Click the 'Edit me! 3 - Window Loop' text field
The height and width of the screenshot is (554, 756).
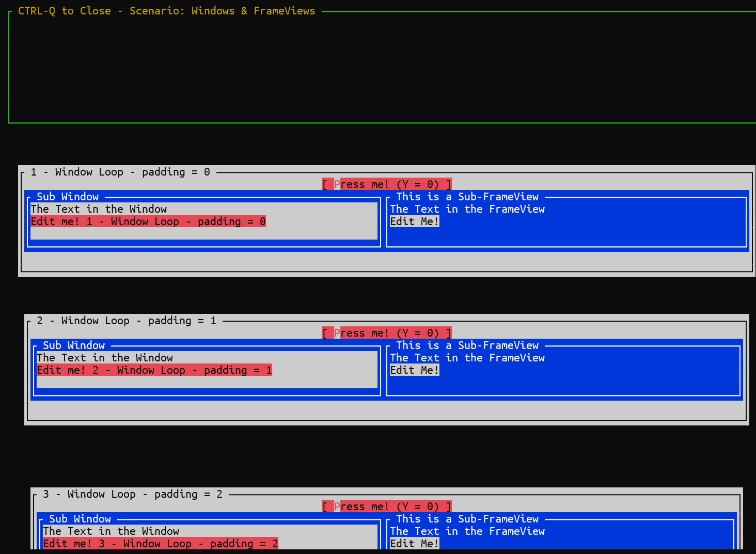click(160, 543)
